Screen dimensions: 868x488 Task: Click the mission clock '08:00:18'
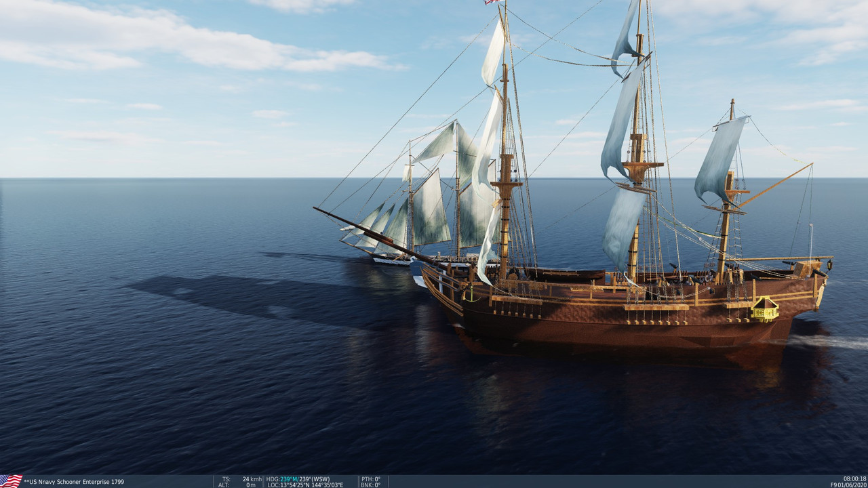pos(854,479)
